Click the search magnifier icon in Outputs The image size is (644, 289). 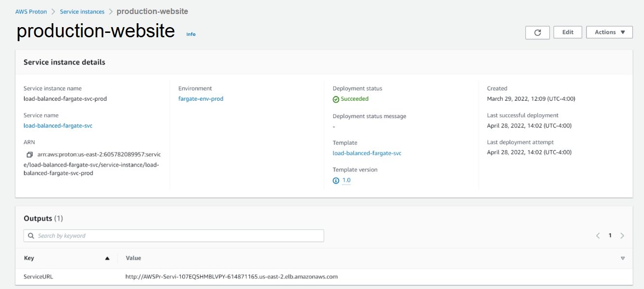(31, 236)
